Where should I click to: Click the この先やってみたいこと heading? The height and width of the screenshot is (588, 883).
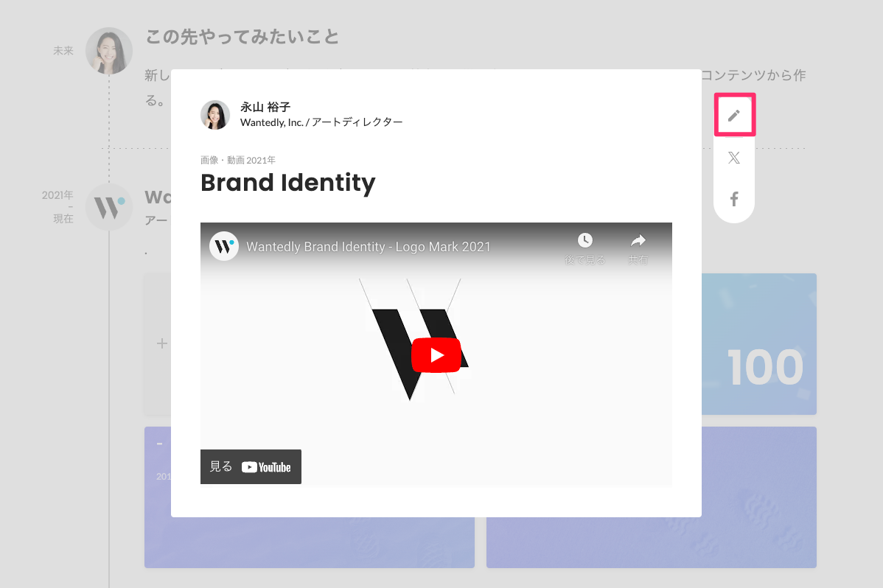pyautogui.click(x=242, y=37)
